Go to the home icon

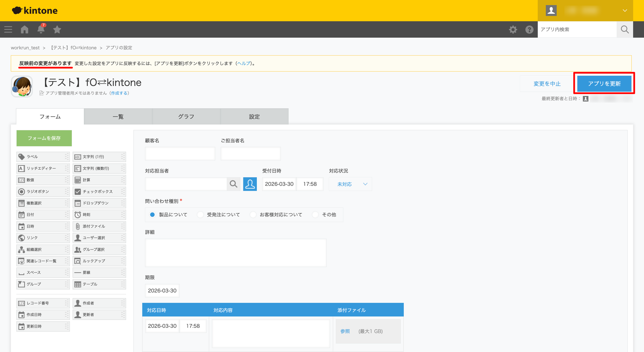pos(25,30)
